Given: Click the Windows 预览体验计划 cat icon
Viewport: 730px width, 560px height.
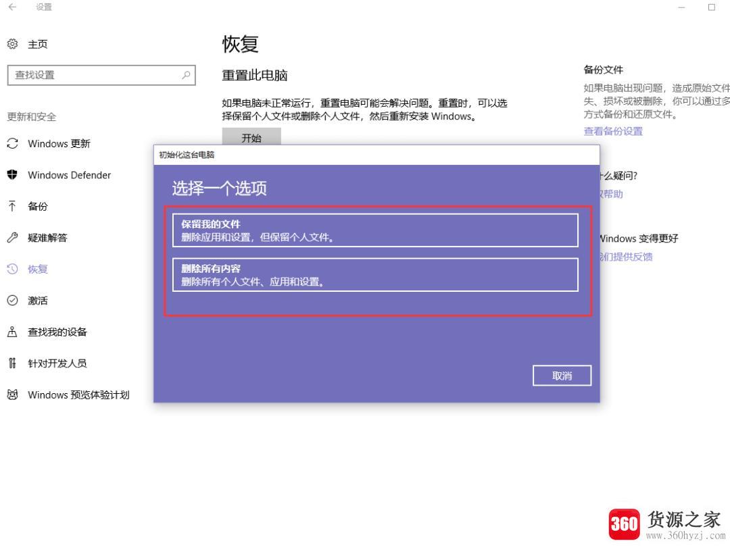Looking at the screenshot, I should click(x=13, y=395).
